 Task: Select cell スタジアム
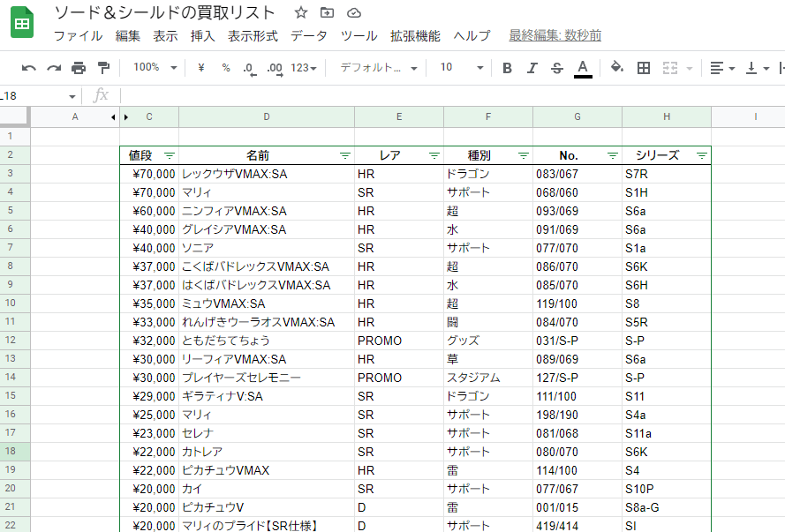(488, 378)
